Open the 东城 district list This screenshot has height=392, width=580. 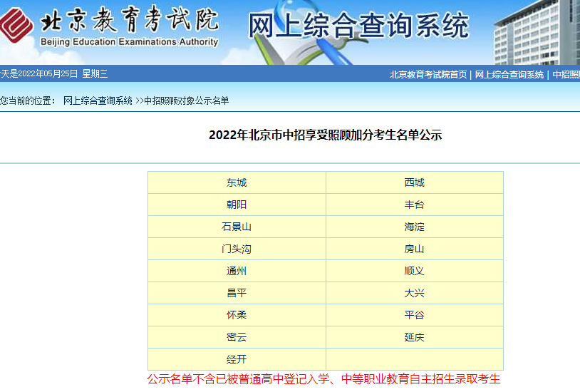(237, 182)
